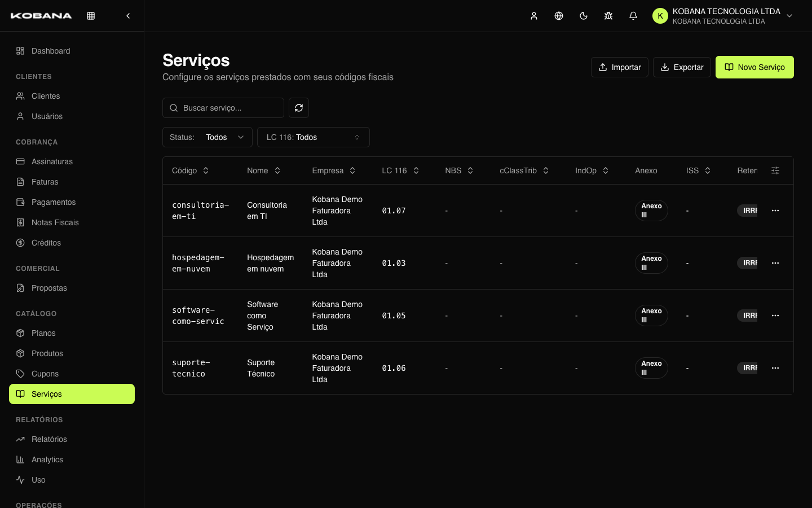Open the language globe icon
Screen dimensions: 812x508
tap(559, 16)
